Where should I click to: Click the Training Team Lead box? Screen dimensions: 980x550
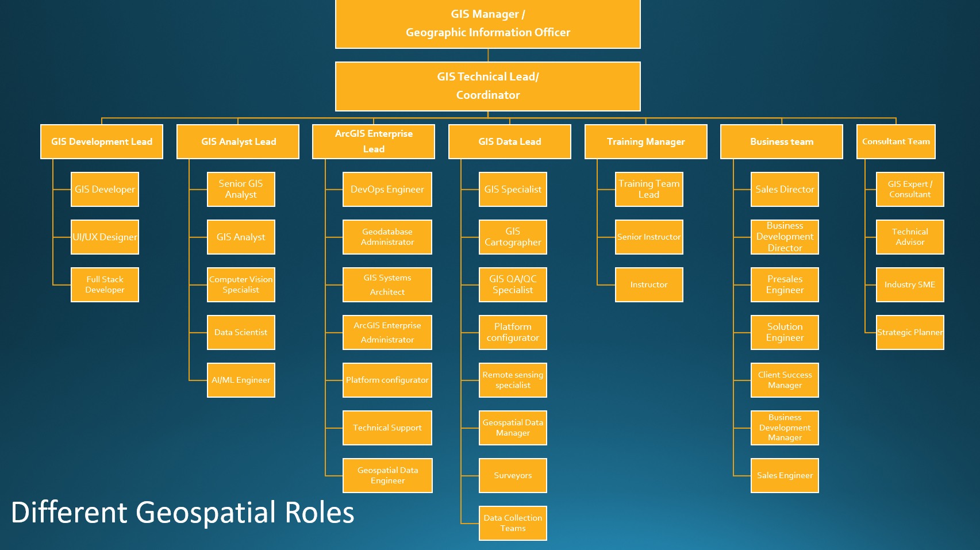pos(649,189)
